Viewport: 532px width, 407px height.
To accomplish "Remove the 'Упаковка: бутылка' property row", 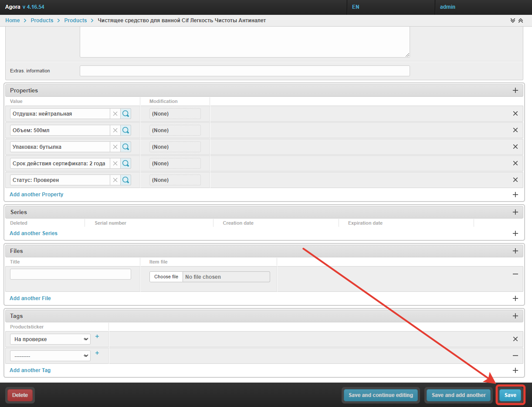I will [x=515, y=147].
